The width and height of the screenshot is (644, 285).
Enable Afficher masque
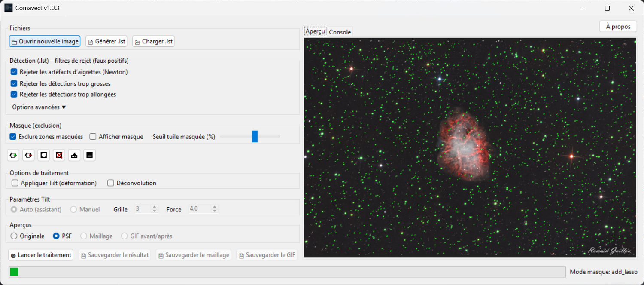click(93, 136)
